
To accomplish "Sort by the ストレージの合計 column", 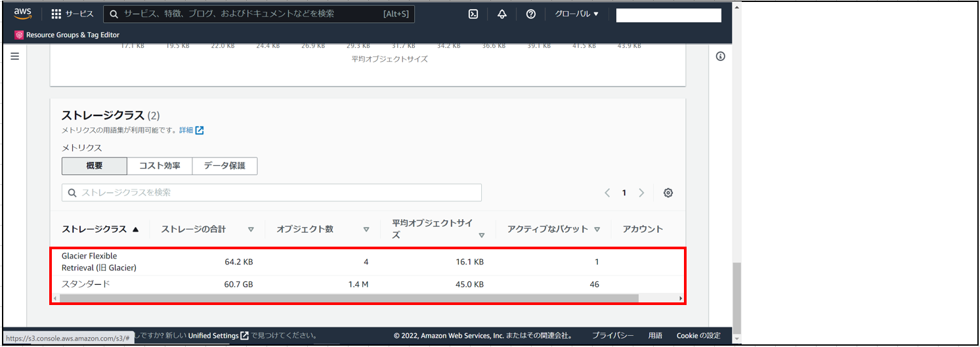I will pos(207,230).
